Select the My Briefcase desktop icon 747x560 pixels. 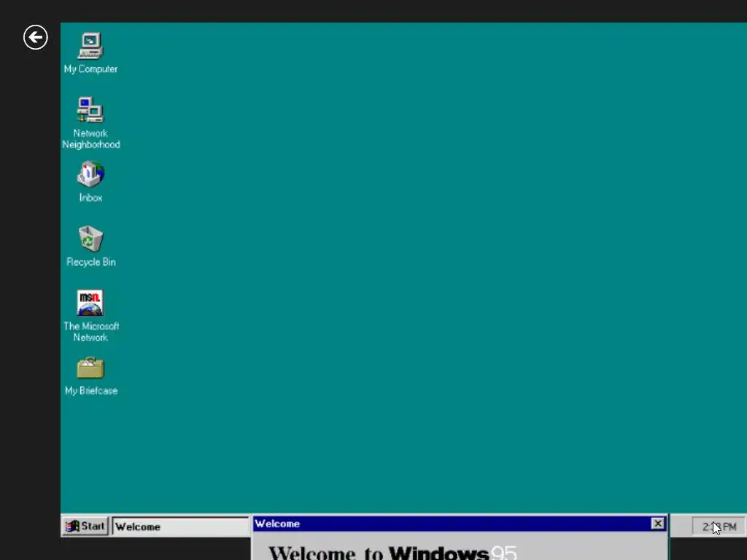[90, 367]
